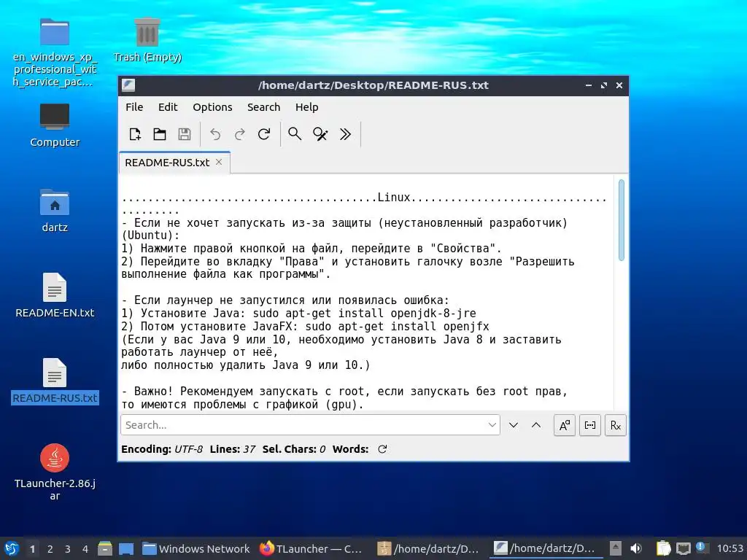The image size is (747, 560).
Task: Select the dartz home folder icon
Action: click(x=55, y=211)
